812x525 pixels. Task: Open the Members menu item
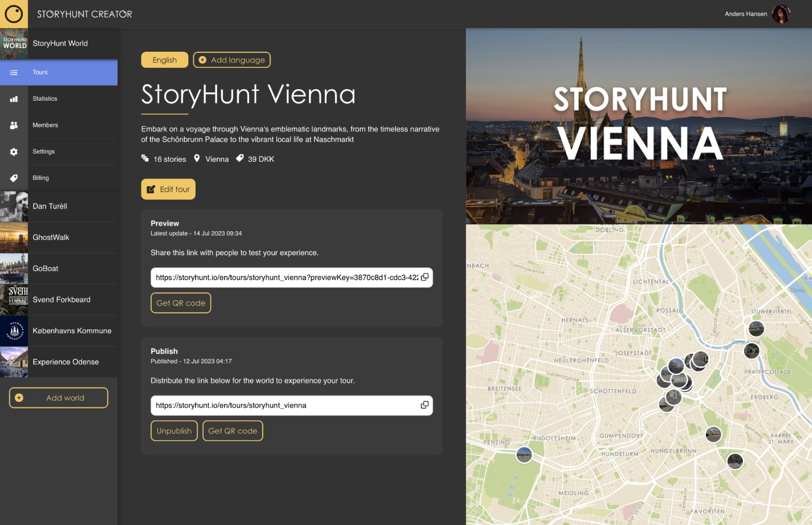59,125
